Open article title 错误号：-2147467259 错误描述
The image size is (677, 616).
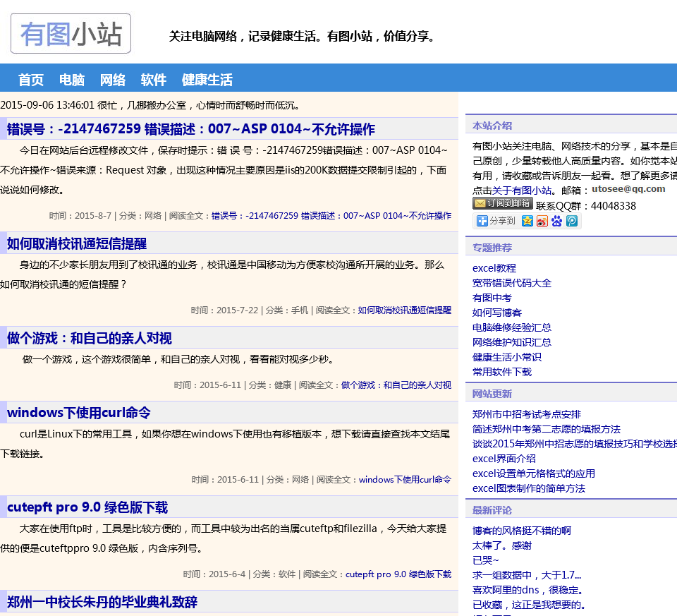click(191, 129)
